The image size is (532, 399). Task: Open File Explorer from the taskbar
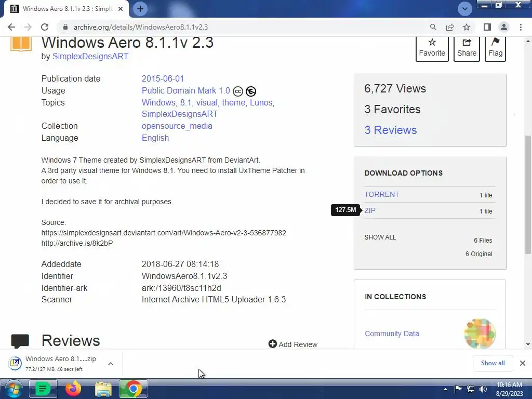(x=103, y=389)
